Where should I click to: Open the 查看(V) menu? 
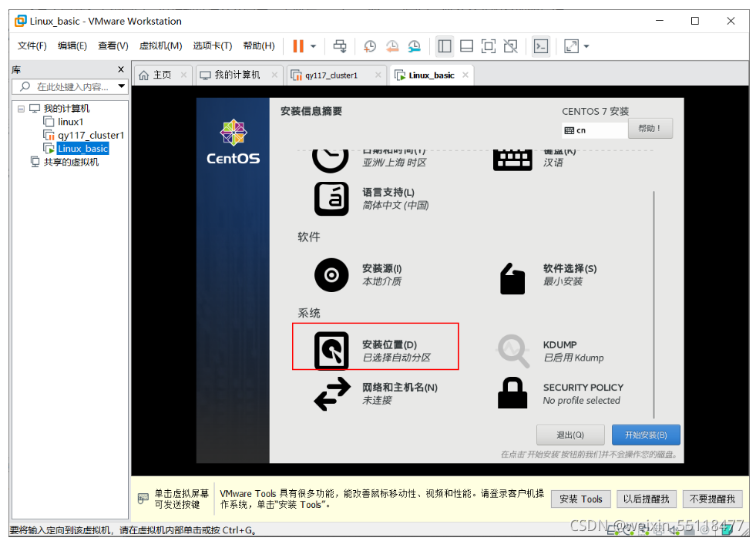pyautogui.click(x=113, y=45)
